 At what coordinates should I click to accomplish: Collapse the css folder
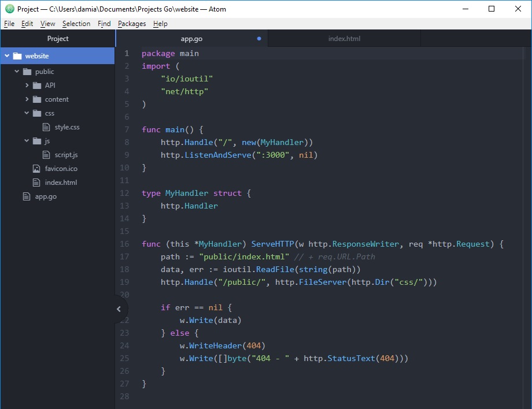[27, 113]
